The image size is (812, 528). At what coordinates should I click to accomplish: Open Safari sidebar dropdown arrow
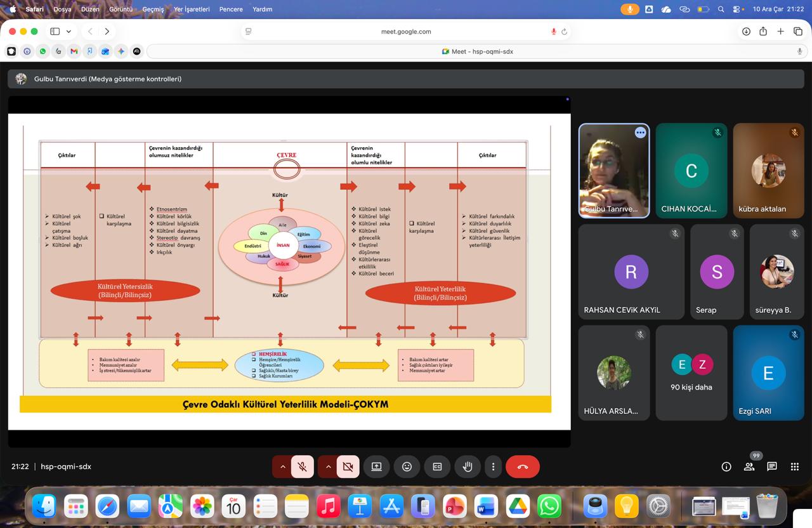coord(69,31)
